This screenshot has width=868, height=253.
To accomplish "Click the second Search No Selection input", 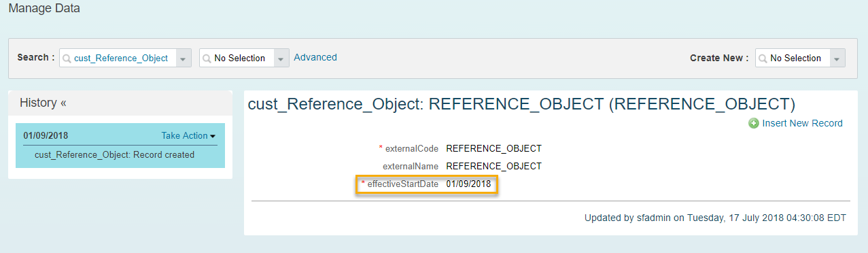I will 237,58.
